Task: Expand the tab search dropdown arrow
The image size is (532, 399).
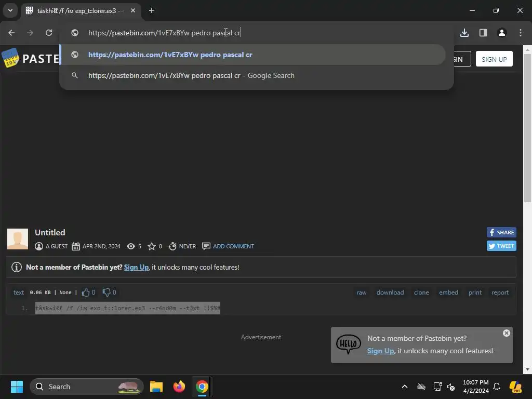Action: tap(10, 10)
